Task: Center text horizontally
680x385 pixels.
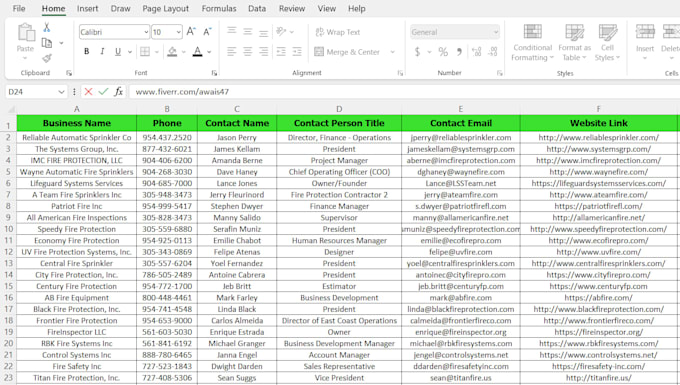Action: [248, 52]
